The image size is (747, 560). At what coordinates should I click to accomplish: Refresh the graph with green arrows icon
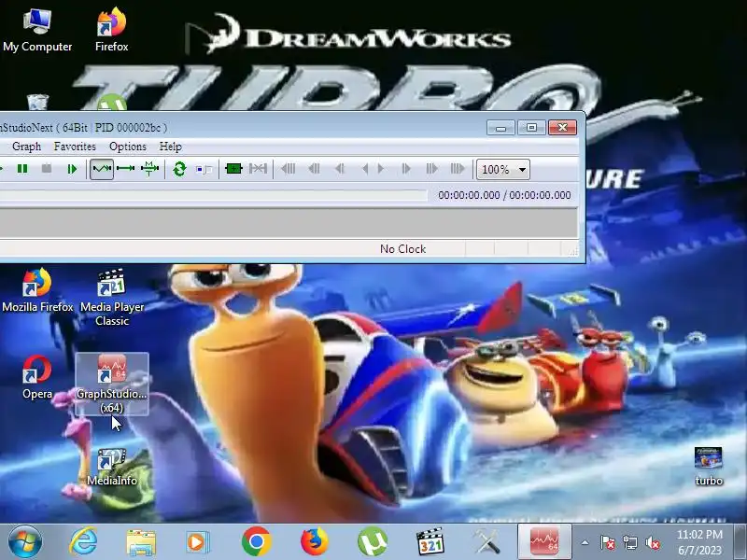179,169
